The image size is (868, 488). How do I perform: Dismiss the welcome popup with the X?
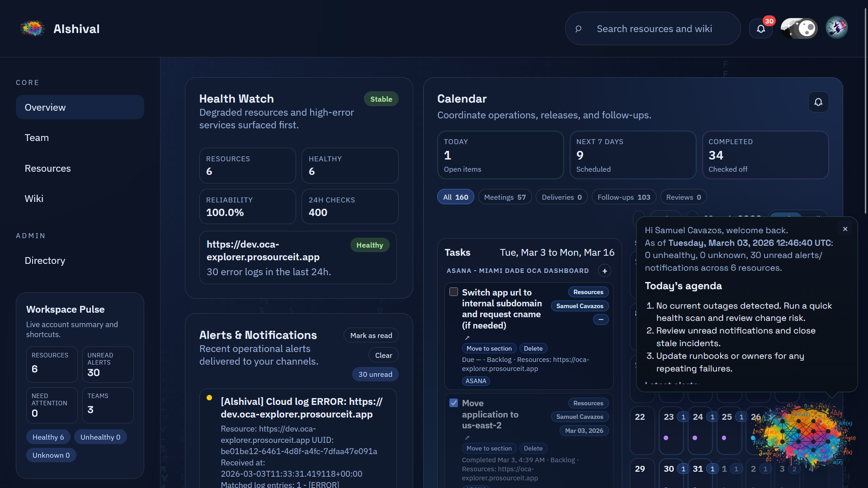pos(845,229)
